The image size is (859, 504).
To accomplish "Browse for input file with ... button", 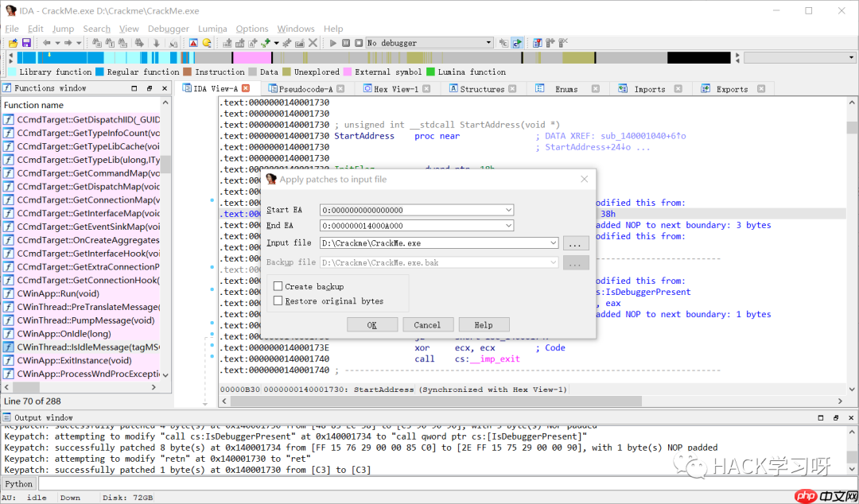I will (x=576, y=243).
